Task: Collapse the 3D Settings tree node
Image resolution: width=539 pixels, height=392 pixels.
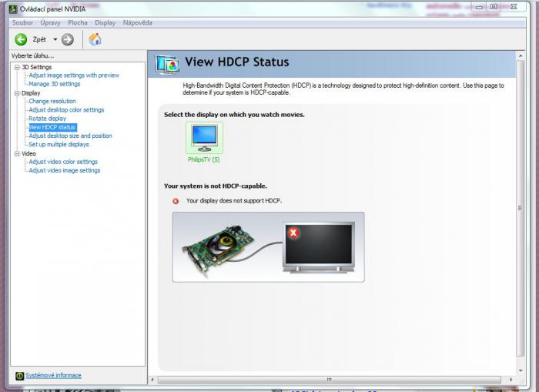Action: [x=17, y=67]
